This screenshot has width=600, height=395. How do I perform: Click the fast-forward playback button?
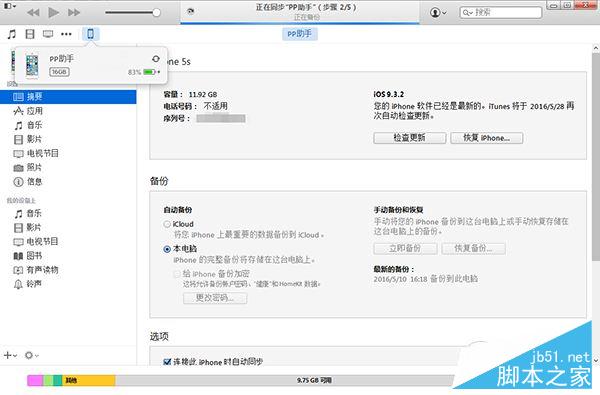[x=74, y=13]
